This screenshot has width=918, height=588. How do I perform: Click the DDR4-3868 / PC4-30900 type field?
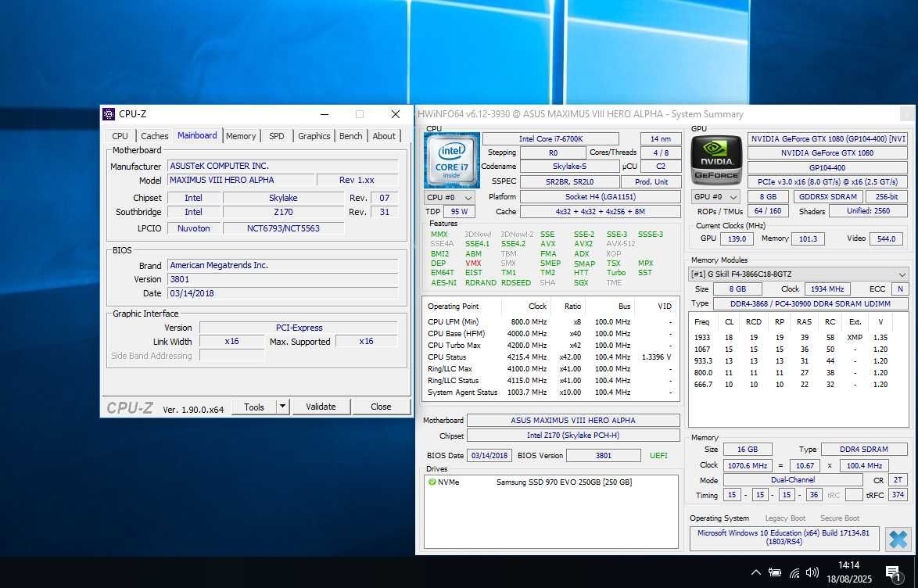point(810,304)
